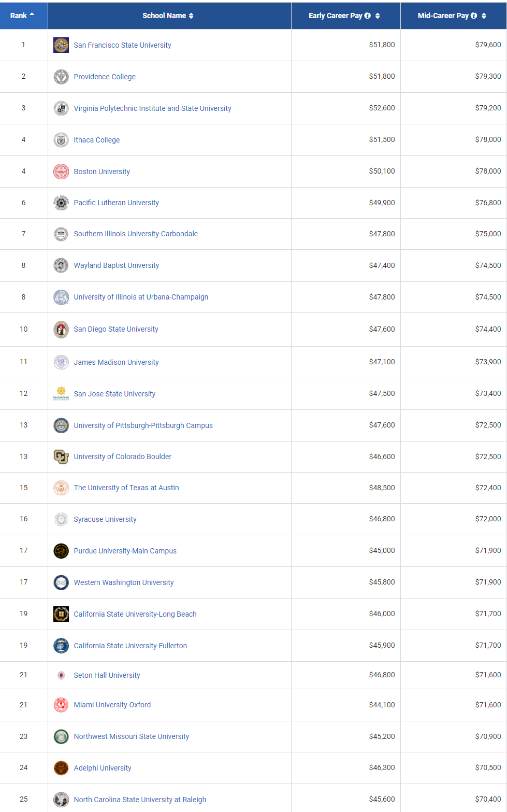Open California State University-Fullerton link
Viewport: 507px width, 812px height.
pos(131,646)
